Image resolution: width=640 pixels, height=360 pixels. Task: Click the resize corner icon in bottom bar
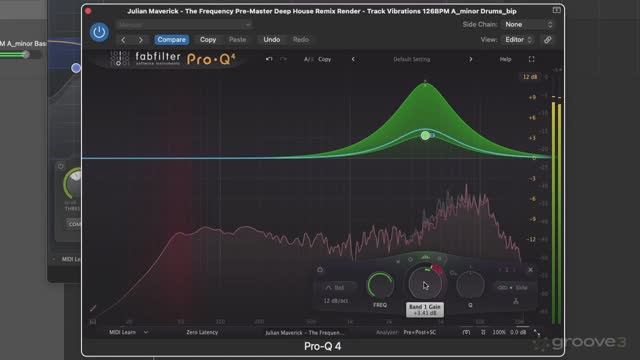pyautogui.click(x=536, y=333)
